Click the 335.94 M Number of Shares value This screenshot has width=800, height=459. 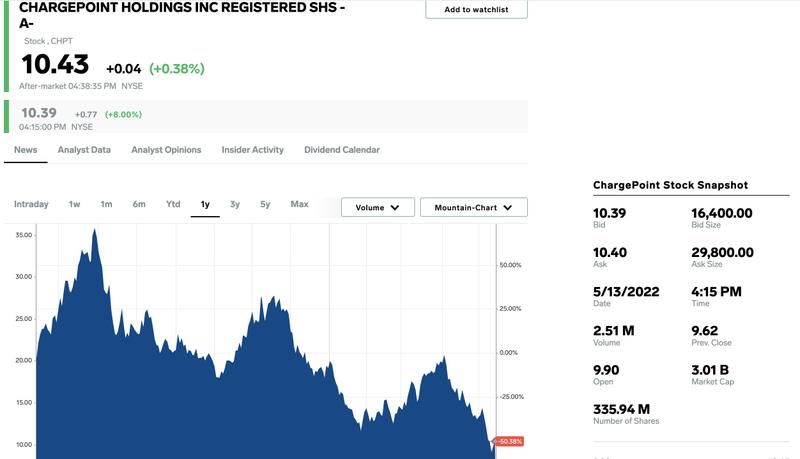(x=621, y=410)
